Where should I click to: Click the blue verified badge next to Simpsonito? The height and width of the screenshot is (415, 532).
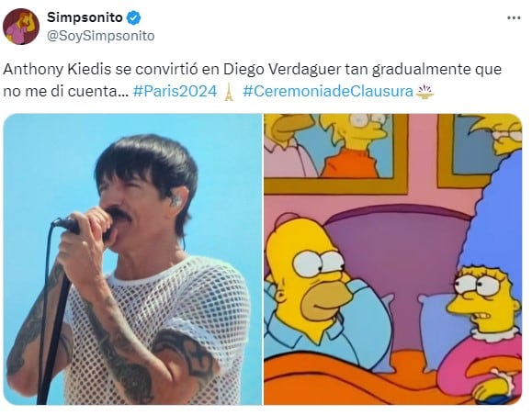click(x=133, y=18)
